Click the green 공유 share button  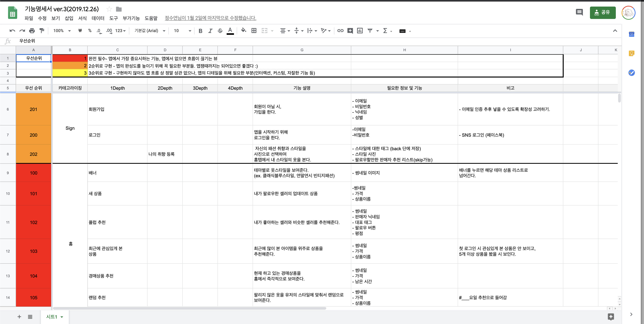pyautogui.click(x=602, y=12)
